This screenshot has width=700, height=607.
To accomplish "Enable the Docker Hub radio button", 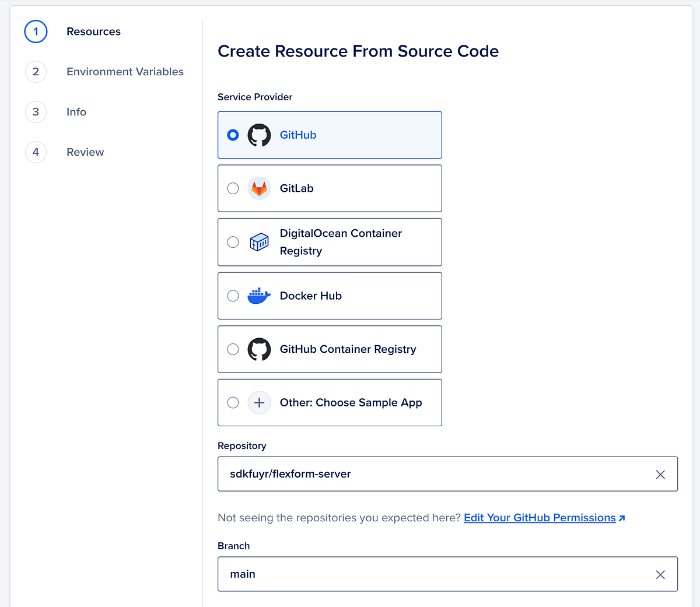I will pos(233,296).
